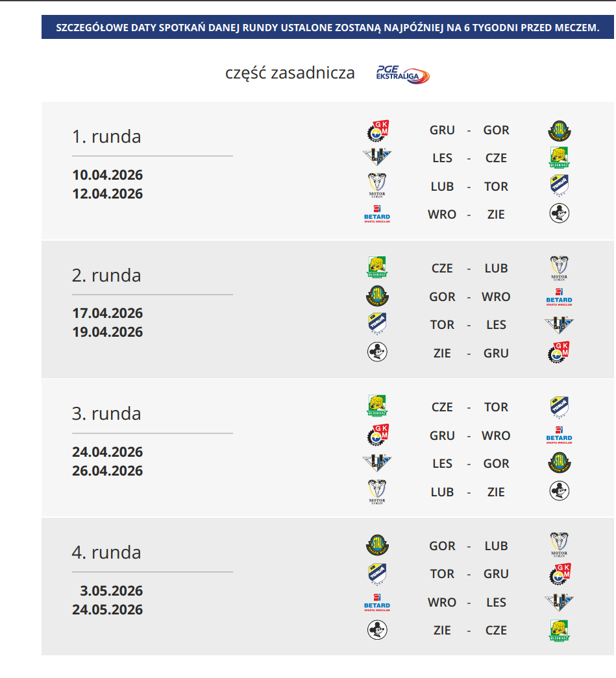Screen dimensions: 616x678
Task: Click the Włókniarz Częstochowa logo in 4. runda
Action: click(559, 630)
